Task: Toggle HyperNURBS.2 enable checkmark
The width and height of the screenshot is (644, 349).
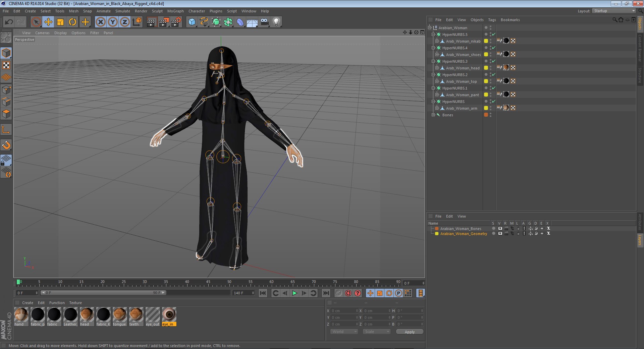Action: pos(494,74)
